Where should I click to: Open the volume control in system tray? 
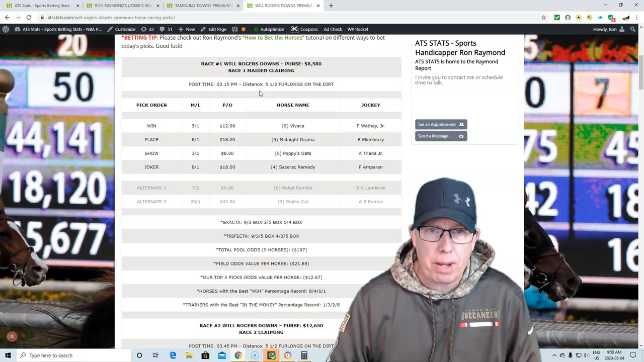tap(586, 355)
